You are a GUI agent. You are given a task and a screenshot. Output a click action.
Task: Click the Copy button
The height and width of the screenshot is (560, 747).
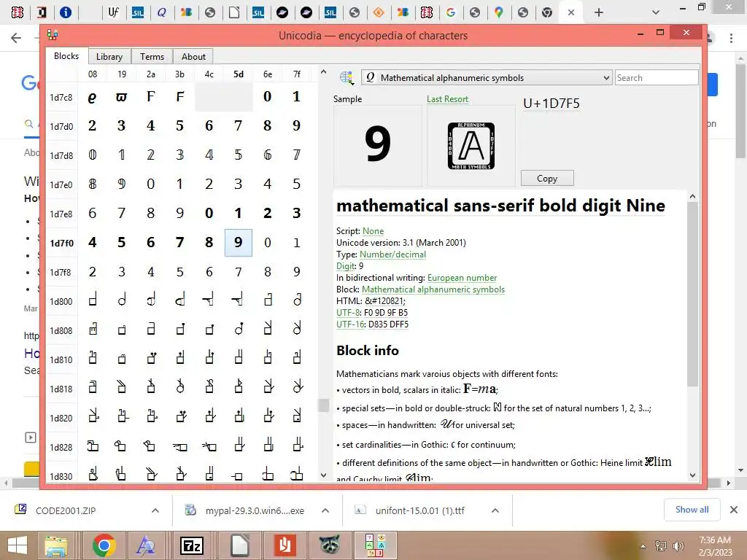coord(547,178)
